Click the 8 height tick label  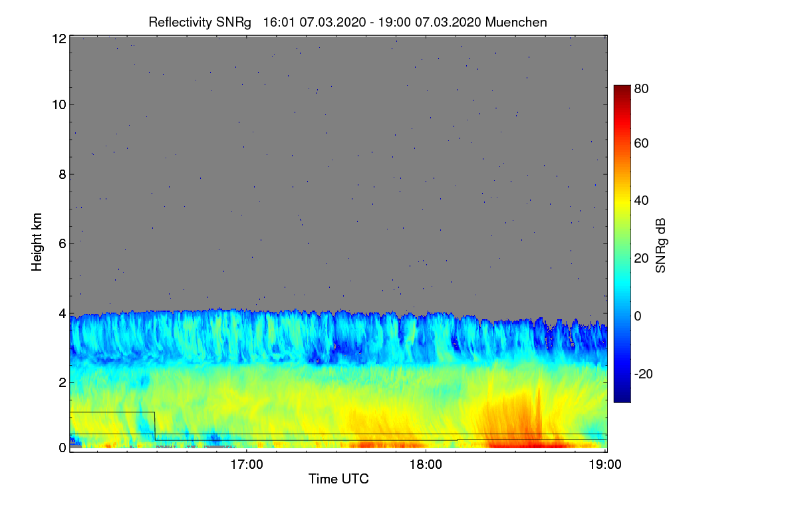point(63,174)
